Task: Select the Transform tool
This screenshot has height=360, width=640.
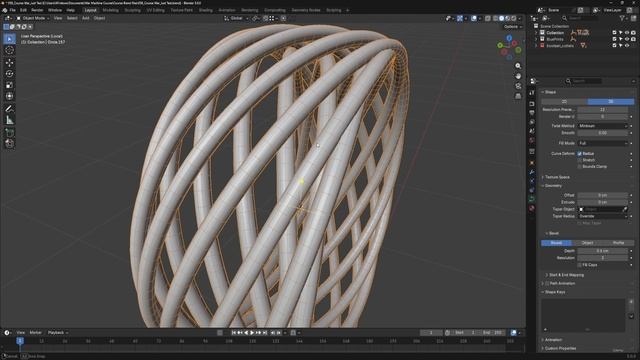Action: (9, 96)
